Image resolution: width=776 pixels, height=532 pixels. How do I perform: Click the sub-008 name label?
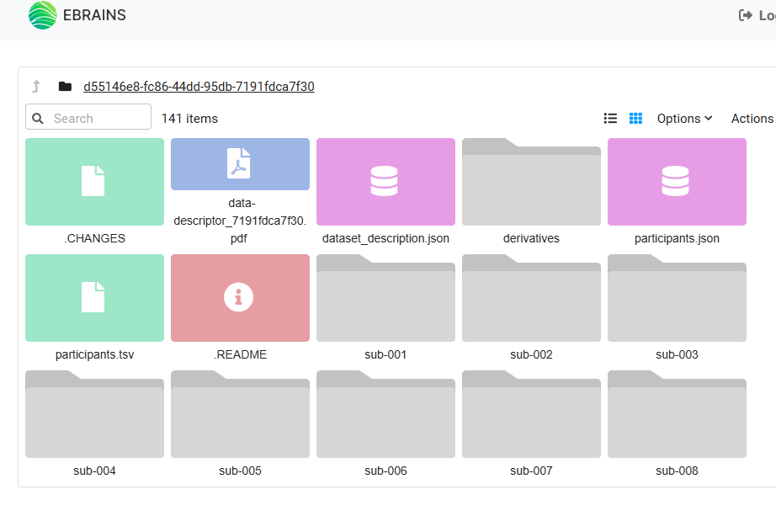(677, 471)
